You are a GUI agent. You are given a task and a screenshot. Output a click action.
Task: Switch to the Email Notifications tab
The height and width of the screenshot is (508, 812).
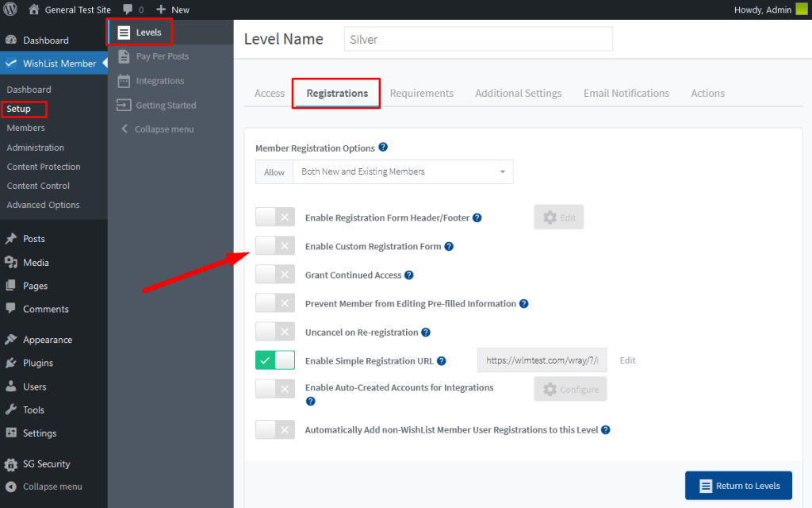(x=626, y=93)
